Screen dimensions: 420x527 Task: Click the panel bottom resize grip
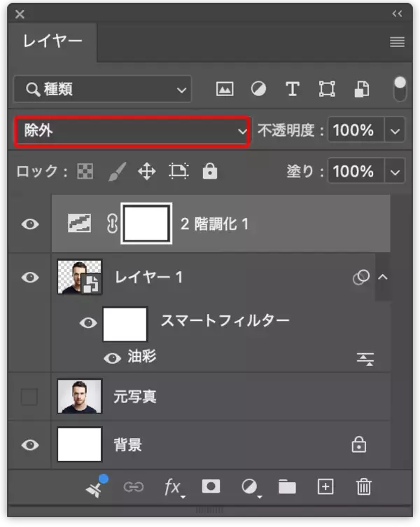[x=209, y=510]
